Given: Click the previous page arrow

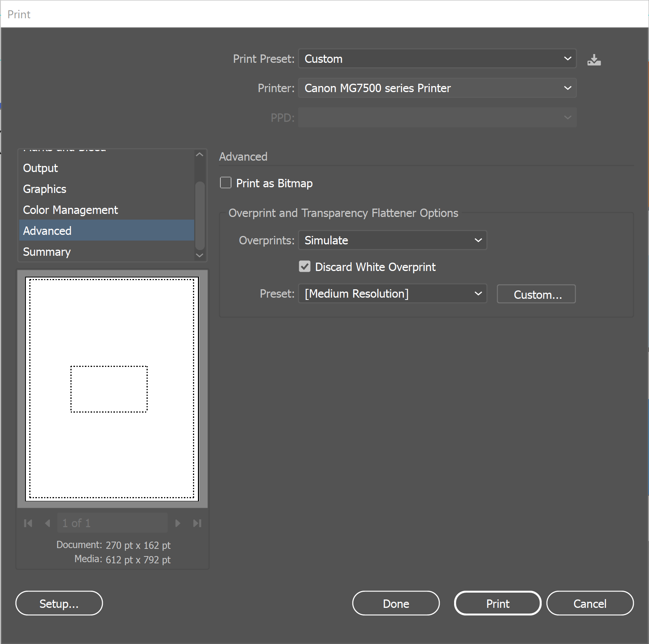Looking at the screenshot, I should (x=47, y=523).
